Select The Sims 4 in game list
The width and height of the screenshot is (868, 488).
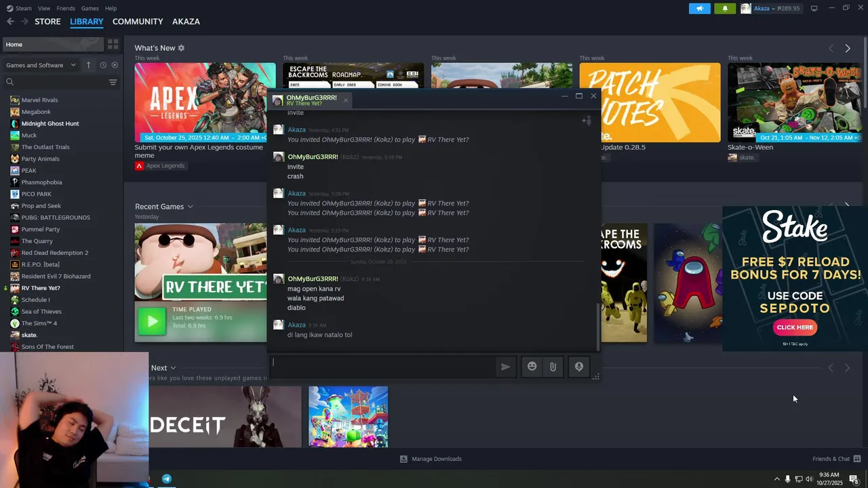(39, 323)
